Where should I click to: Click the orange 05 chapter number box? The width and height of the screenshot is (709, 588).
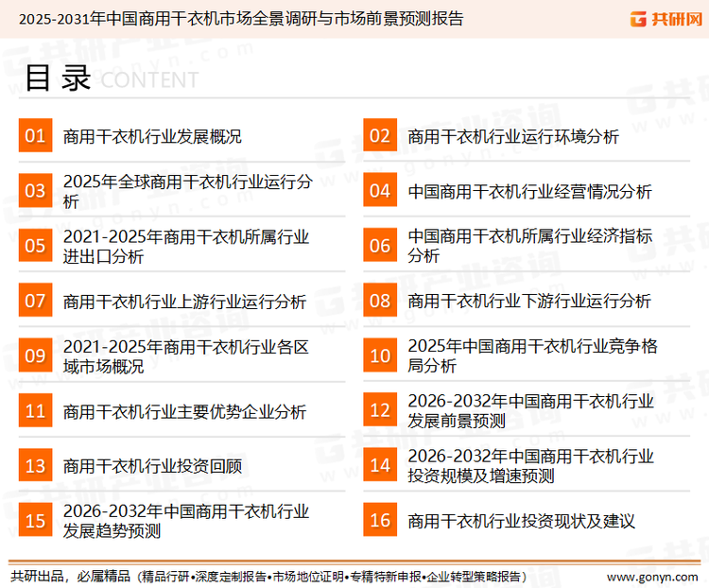point(35,246)
